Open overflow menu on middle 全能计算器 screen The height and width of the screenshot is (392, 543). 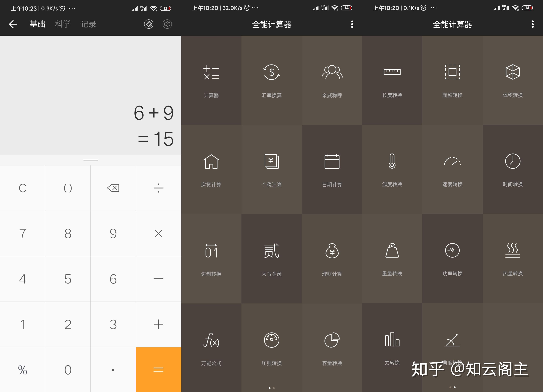(x=352, y=24)
